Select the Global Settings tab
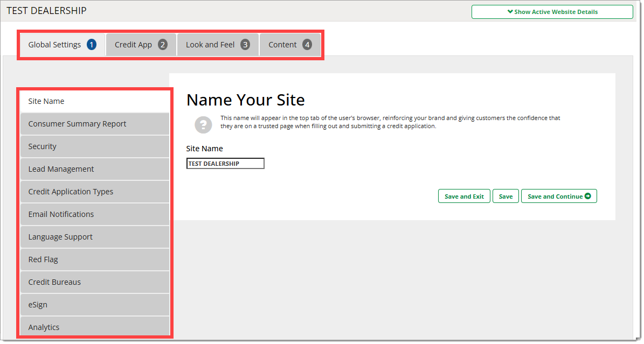The height and width of the screenshot is (344, 644). [62, 45]
